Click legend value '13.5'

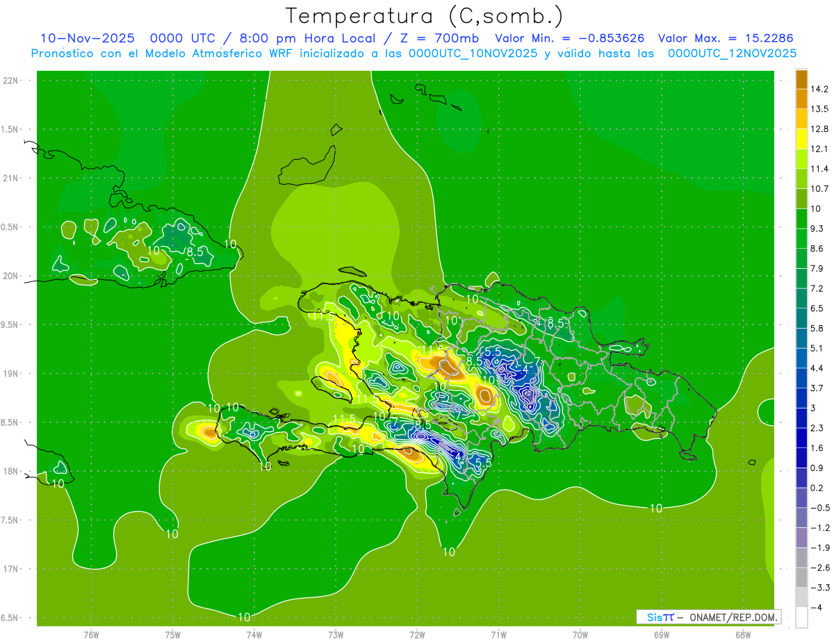819,109
